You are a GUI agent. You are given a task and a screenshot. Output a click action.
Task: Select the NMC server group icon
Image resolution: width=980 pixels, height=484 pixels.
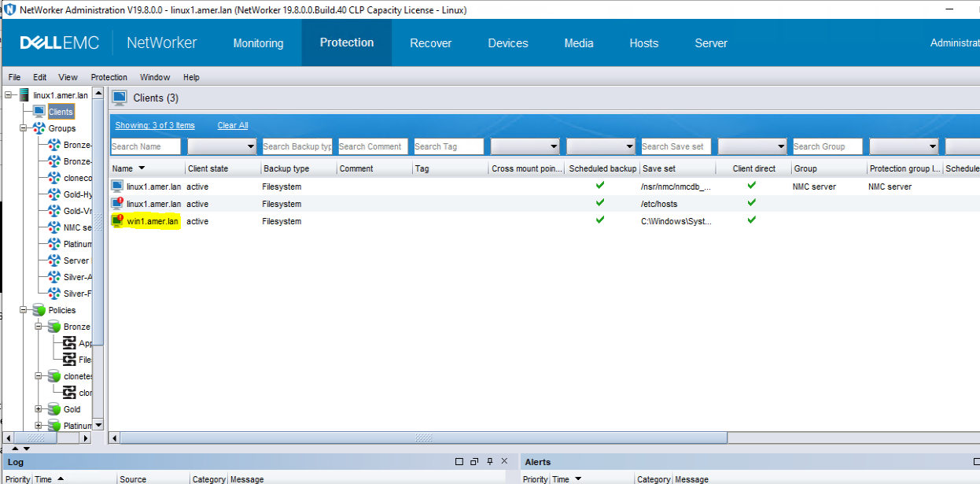(x=54, y=227)
